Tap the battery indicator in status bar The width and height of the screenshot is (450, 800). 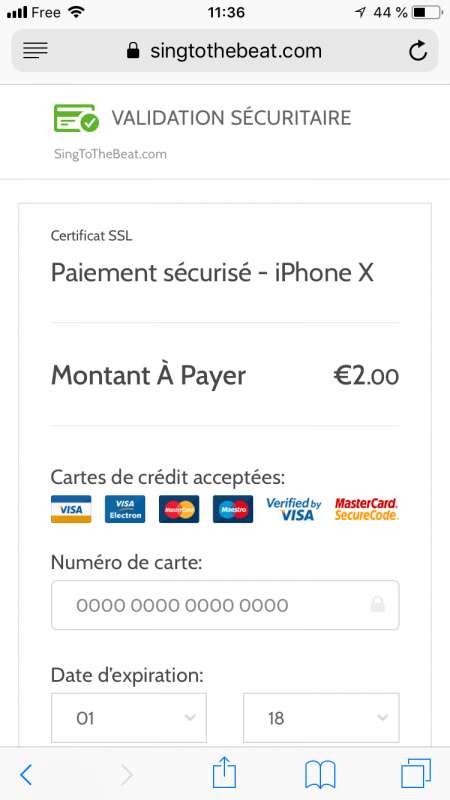pyautogui.click(x=428, y=12)
